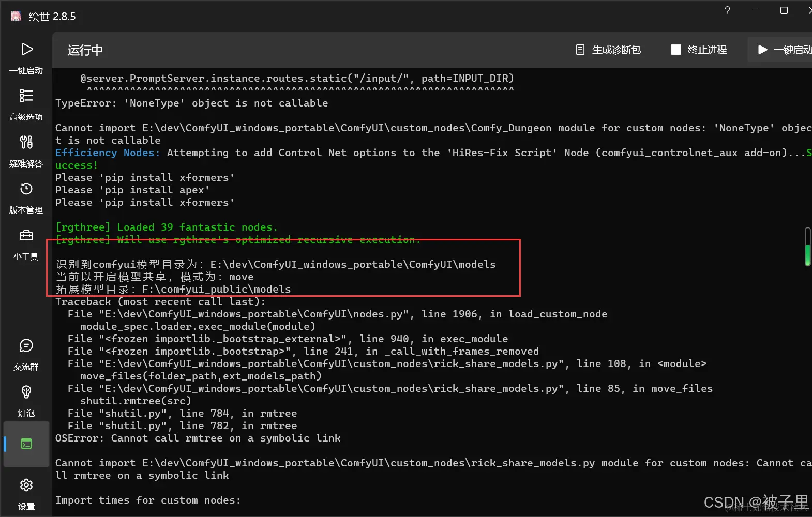Open 小工具 toolbox in sidebar
This screenshot has width=812, height=517.
(x=26, y=244)
